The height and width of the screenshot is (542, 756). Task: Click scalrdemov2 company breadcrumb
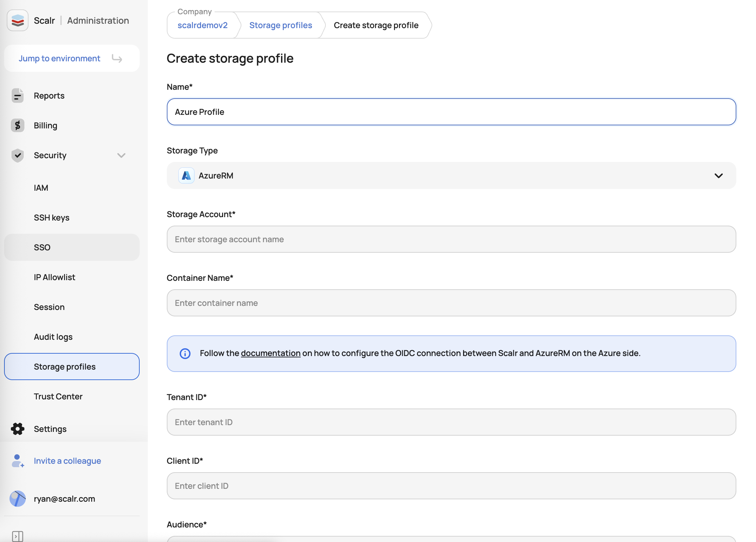click(x=202, y=25)
